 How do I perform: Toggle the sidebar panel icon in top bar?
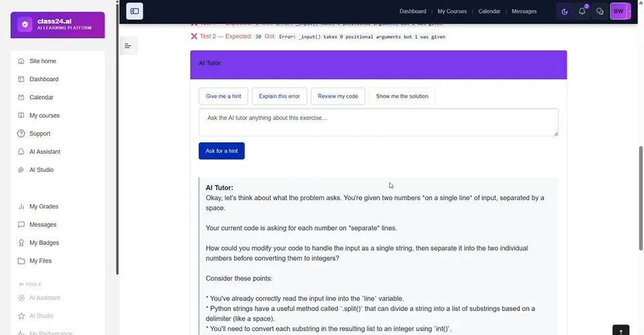(x=134, y=11)
